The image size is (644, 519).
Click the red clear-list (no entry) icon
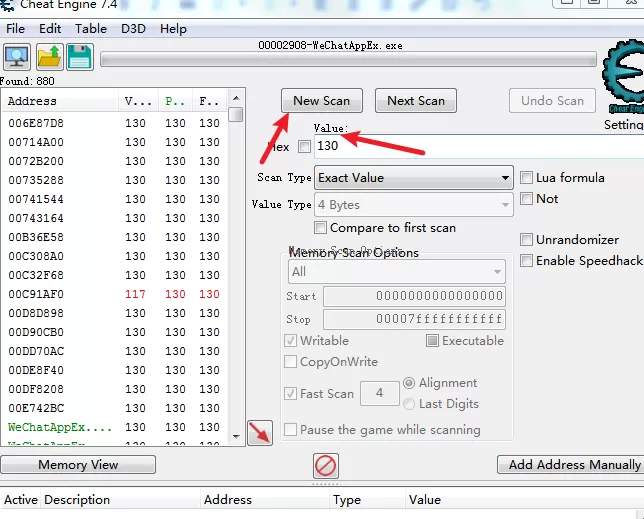(x=326, y=466)
